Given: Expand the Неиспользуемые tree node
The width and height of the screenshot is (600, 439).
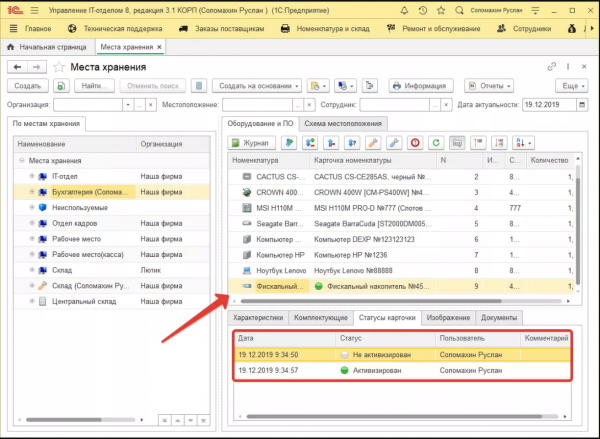Looking at the screenshot, I should (32, 207).
